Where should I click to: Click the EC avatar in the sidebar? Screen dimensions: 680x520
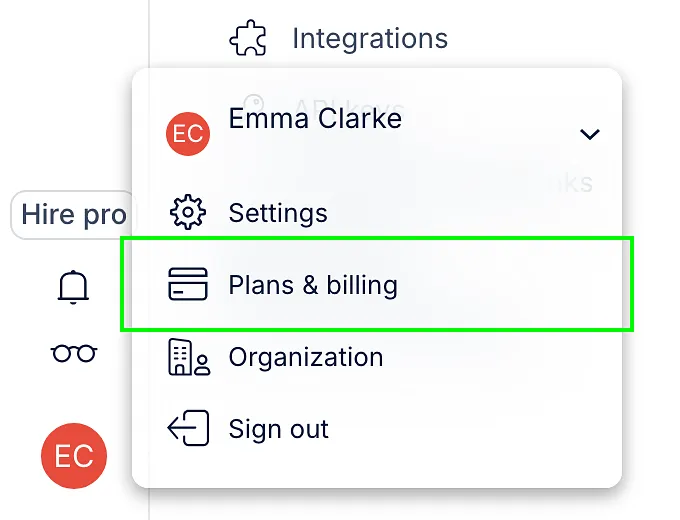pyautogui.click(x=74, y=456)
